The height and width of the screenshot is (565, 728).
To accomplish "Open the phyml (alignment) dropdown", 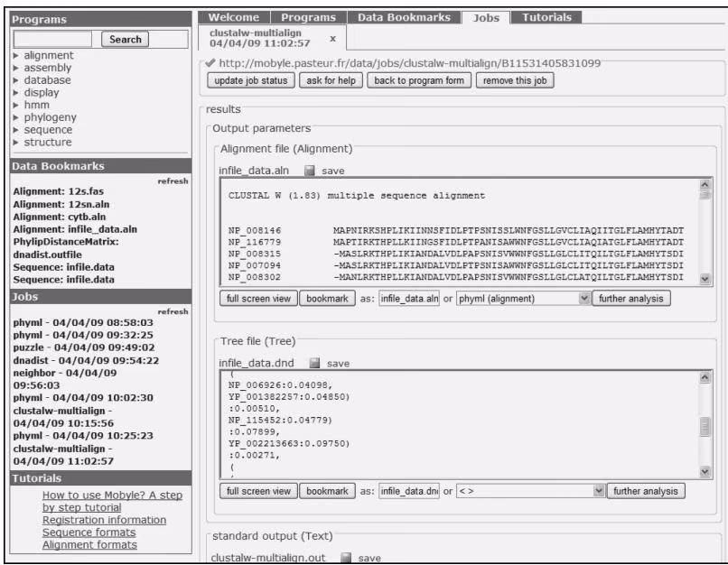I will click(x=523, y=299).
